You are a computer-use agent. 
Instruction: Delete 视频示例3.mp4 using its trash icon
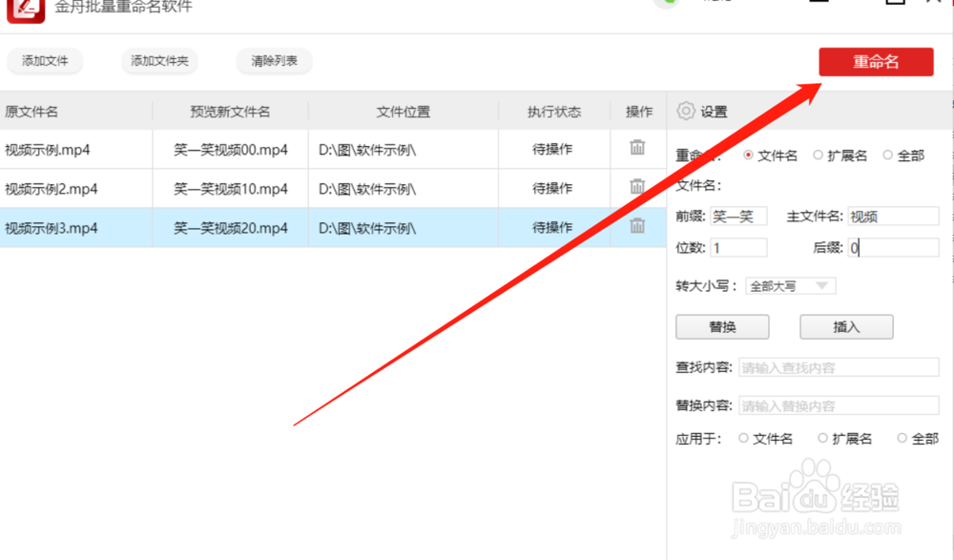click(x=636, y=227)
